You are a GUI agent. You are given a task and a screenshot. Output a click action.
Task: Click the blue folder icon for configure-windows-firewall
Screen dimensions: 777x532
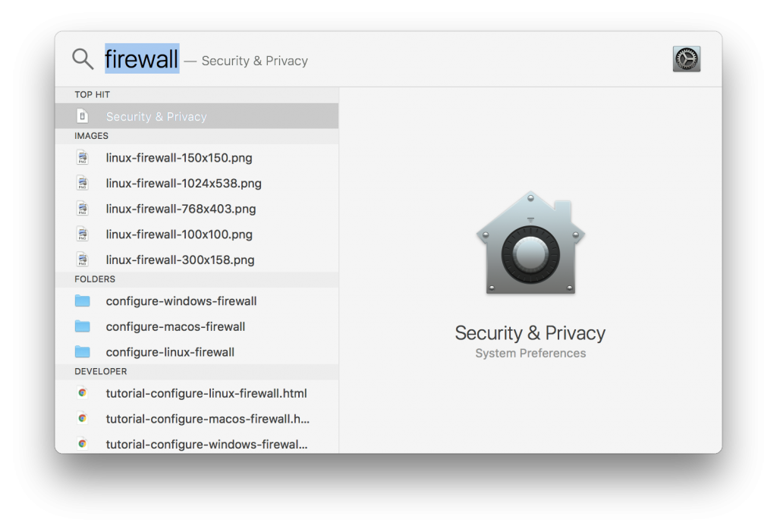(x=83, y=301)
